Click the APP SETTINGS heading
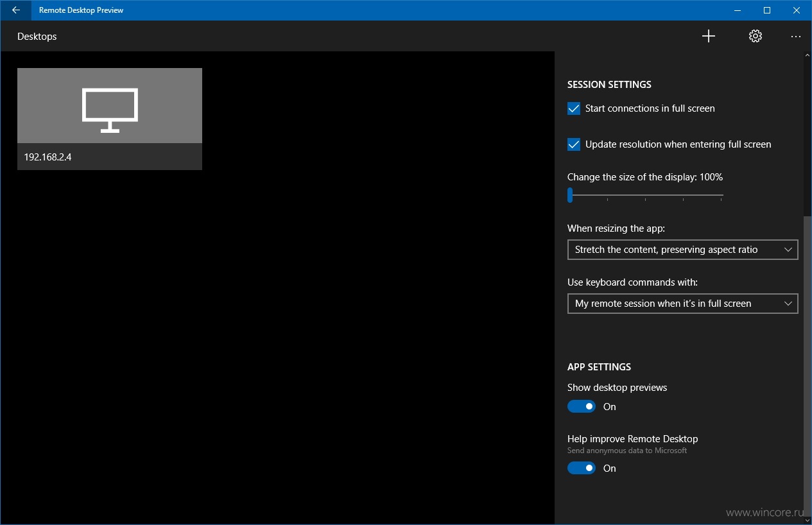This screenshot has height=525, width=812. tap(599, 367)
